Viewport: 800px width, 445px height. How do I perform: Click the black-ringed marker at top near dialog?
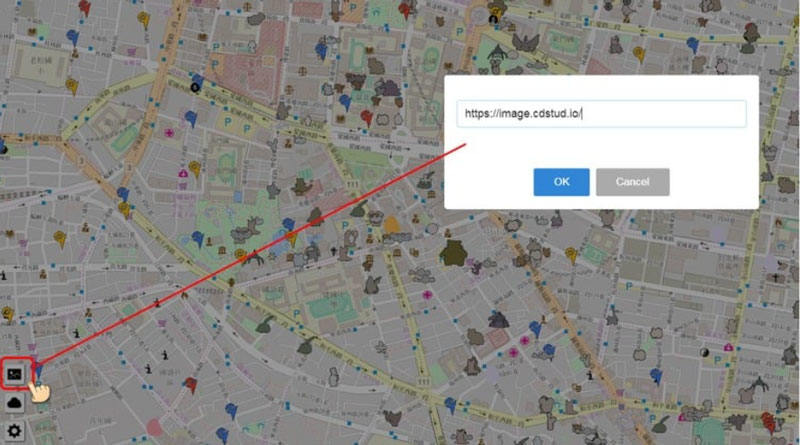(x=493, y=17)
